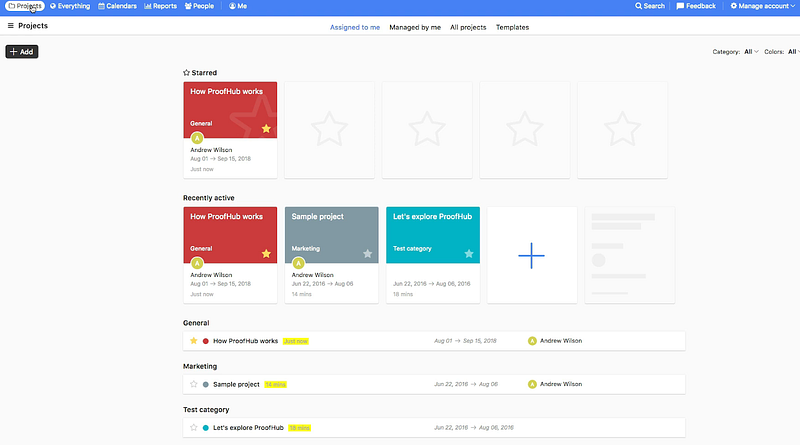
Task: Click the blue plus to add project
Action: (532, 255)
